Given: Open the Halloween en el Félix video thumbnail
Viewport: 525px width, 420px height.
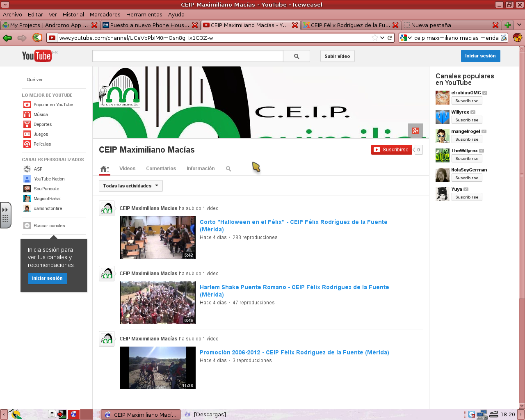Looking at the screenshot, I should (x=157, y=237).
